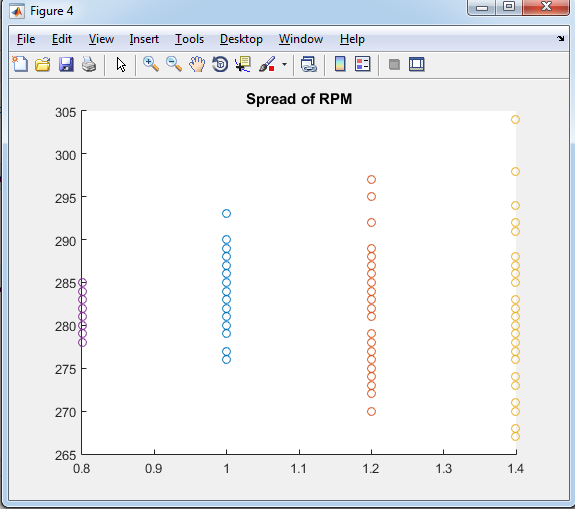Open a file via the folder icon
This screenshot has height=509, width=575.
click(x=43, y=65)
